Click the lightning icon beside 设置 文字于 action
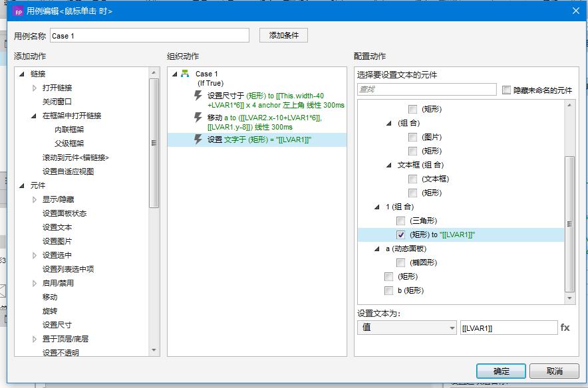The image size is (588, 388). pos(198,140)
